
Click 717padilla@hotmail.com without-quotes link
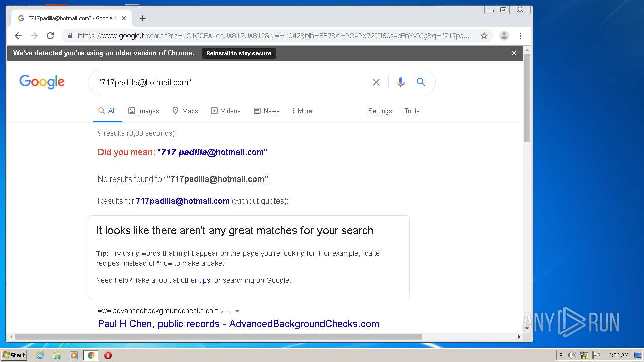(x=183, y=201)
